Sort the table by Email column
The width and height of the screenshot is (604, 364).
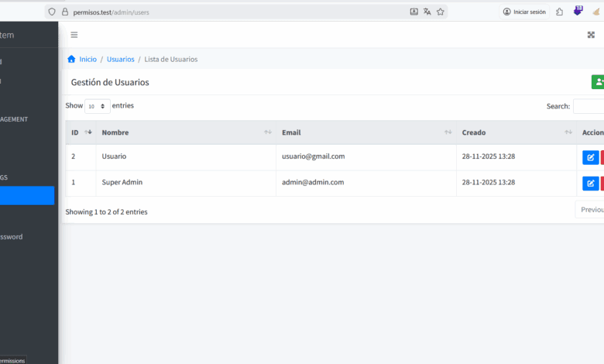pos(365,132)
